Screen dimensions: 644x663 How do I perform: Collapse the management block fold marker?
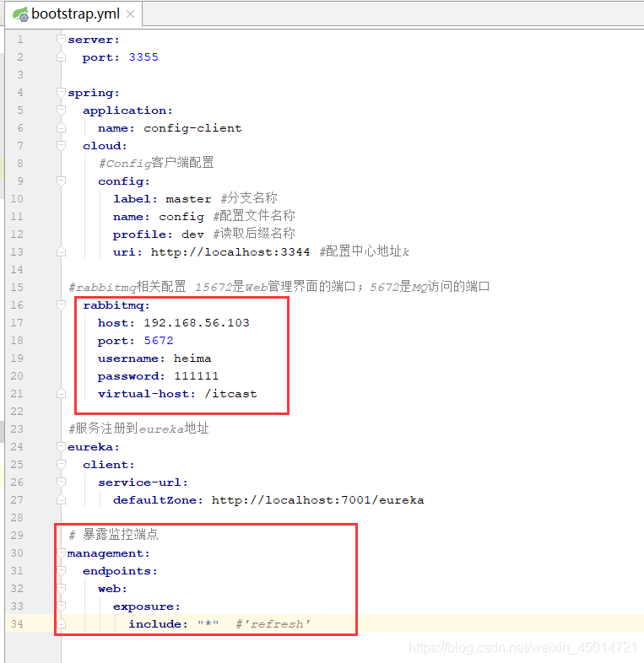tap(61, 553)
